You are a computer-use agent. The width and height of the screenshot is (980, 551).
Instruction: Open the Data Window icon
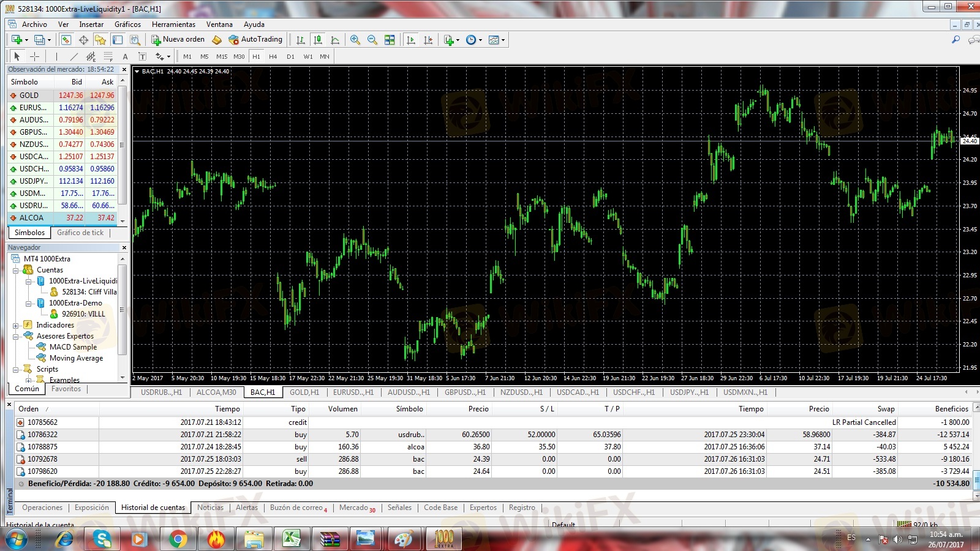(x=83, y=40)
